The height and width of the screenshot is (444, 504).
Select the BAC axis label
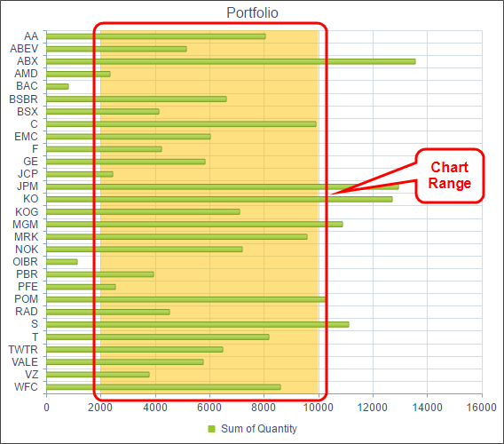[x=27, y=86]
